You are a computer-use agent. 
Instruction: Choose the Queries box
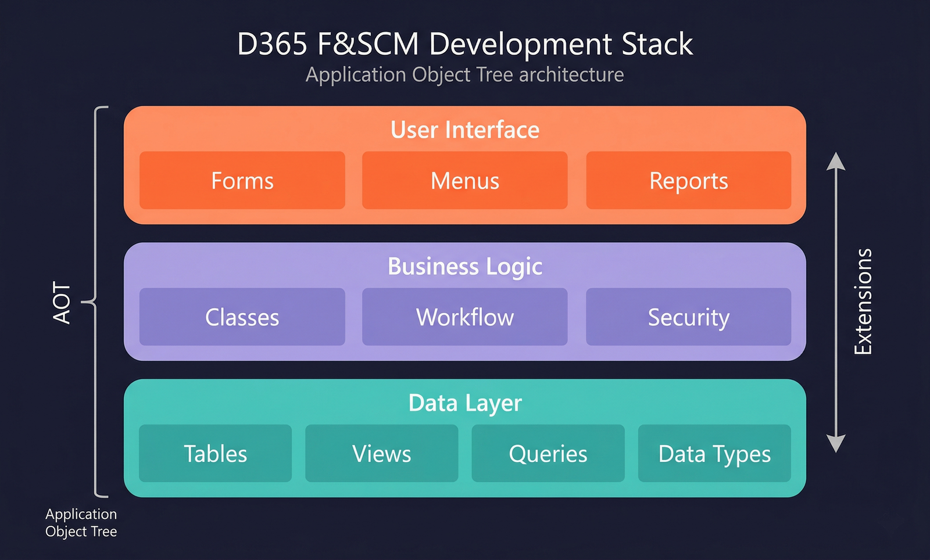[548, 454]
